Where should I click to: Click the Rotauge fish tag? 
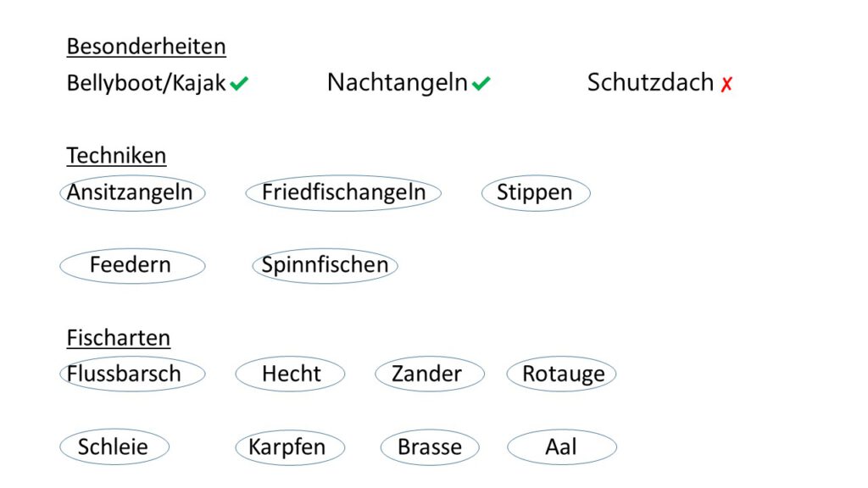562,374
